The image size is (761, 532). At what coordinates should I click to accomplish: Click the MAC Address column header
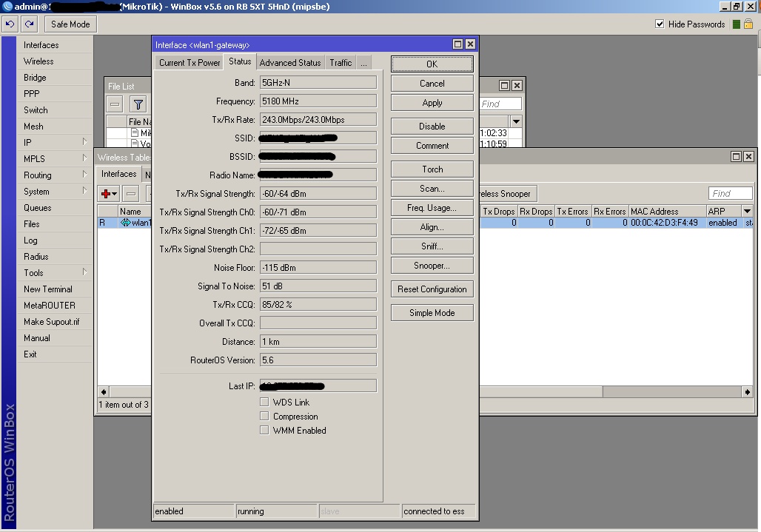tap(667, 211)
